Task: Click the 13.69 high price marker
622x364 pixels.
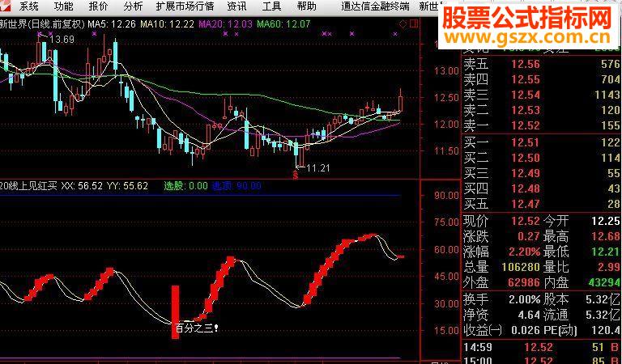Action: [x=62, y=39]
